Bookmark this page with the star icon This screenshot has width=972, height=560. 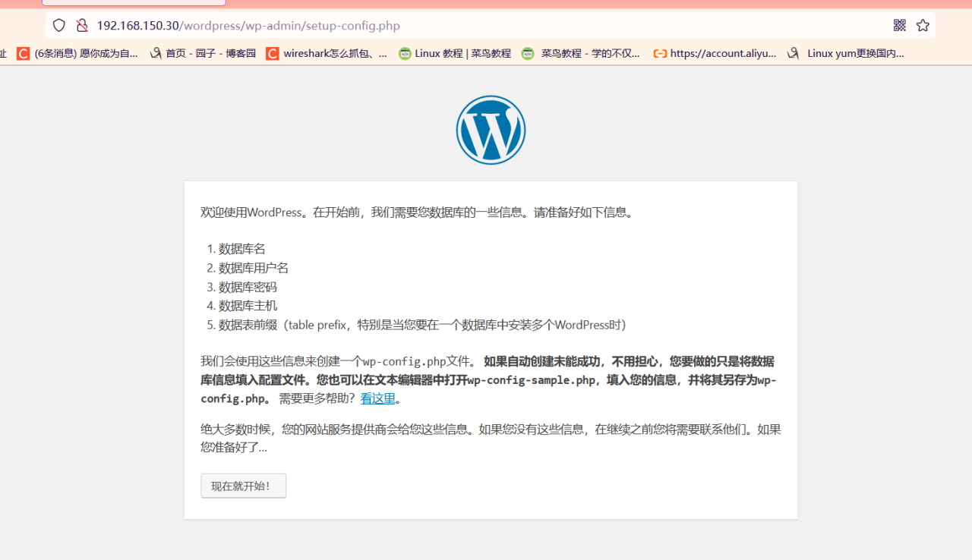click(x=923, y=25)
